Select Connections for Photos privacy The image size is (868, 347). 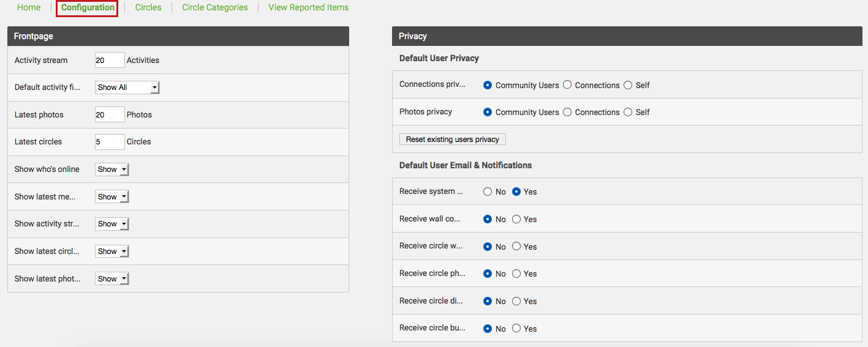[567, 112]
